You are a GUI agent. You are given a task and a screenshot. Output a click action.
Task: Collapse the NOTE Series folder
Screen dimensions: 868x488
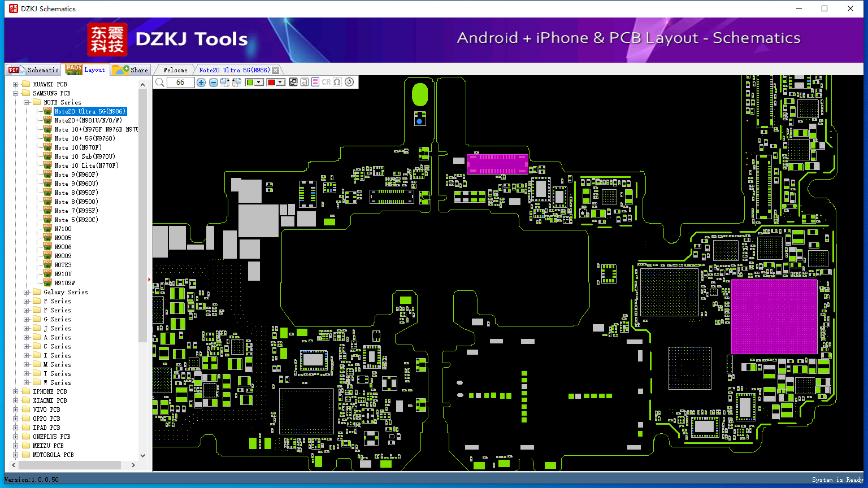click(27, 102)
